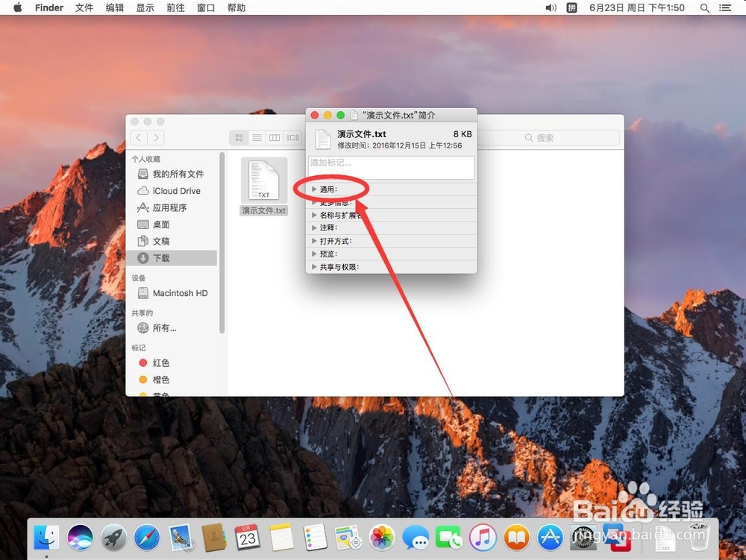
Task: Click the 桌面 desktop icon in sidebar
Action: (x=143, y=224)
